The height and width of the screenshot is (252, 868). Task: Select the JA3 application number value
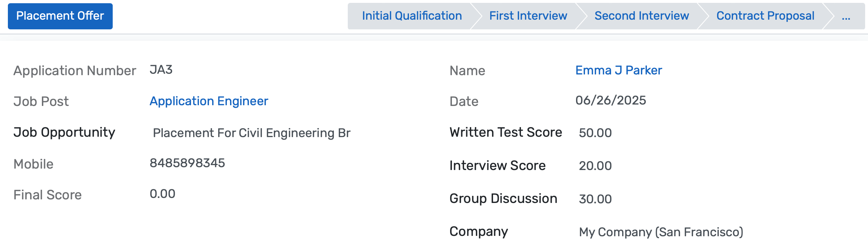161,70
